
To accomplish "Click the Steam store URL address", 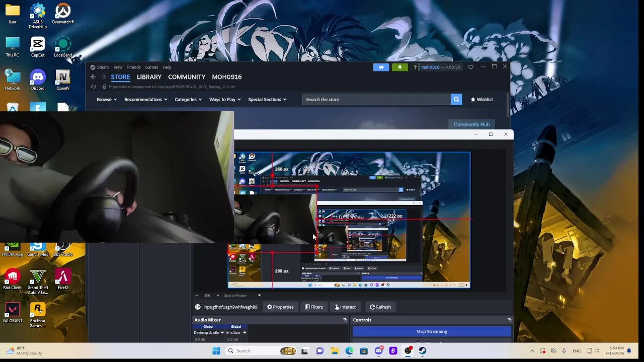I will pos(172,86).
